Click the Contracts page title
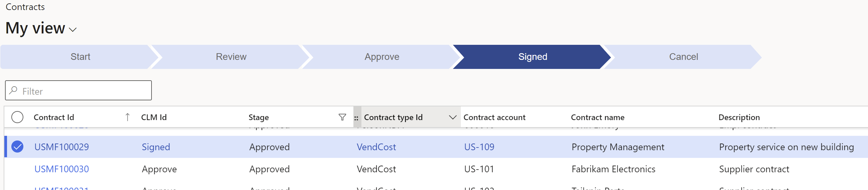The height and width of the screenshot is (190, 868). (25, 7)
